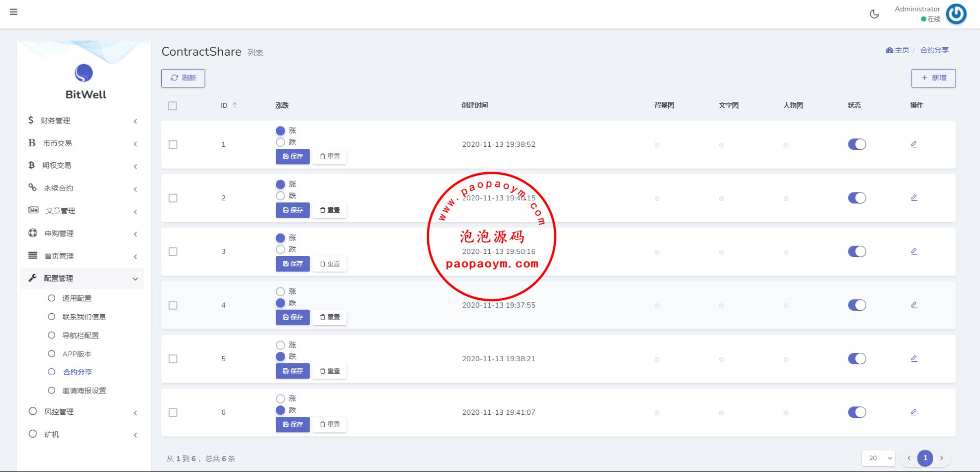Click the 保存 save button in row 5
This screenshot has width=980, height=472.
pos(292,371)
